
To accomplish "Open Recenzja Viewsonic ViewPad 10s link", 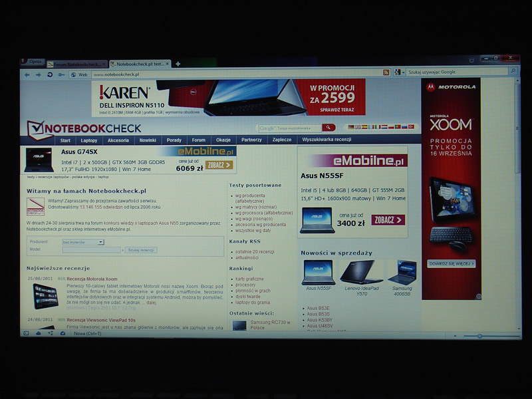I will [x=101, y=320].
